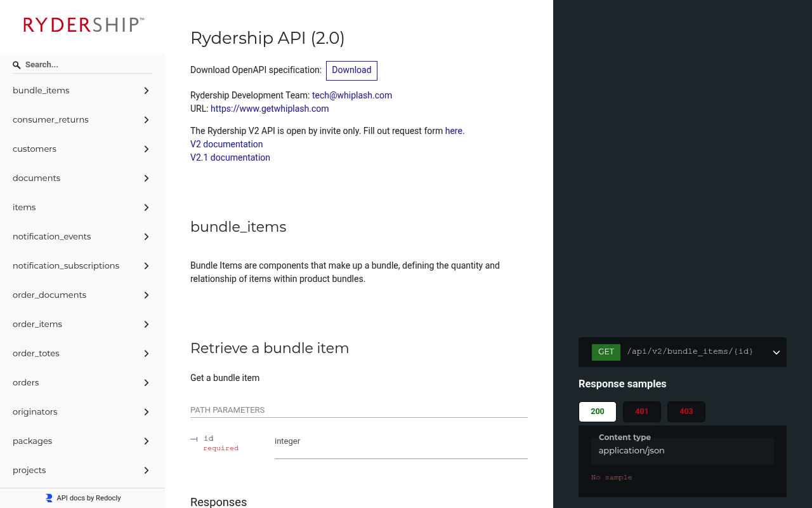The image size is (812, 508).
Task: Click 'Retrieve a bundle item' heading
Action: [x=270, y=349]
